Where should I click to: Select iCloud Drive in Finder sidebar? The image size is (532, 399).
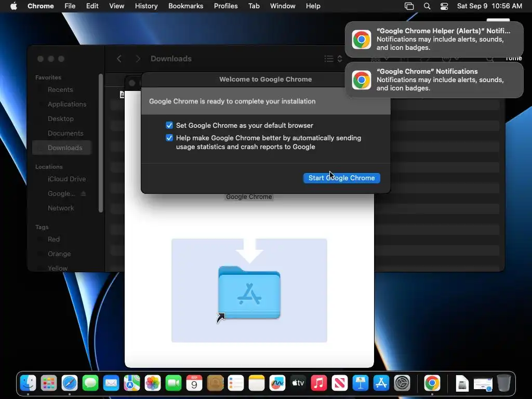66,179
